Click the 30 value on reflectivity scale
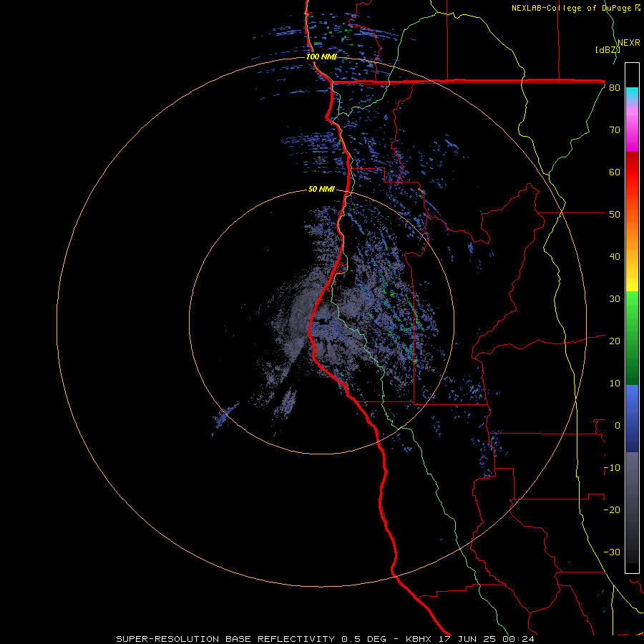The image size is (644, 644). click(x=615, y=299)
